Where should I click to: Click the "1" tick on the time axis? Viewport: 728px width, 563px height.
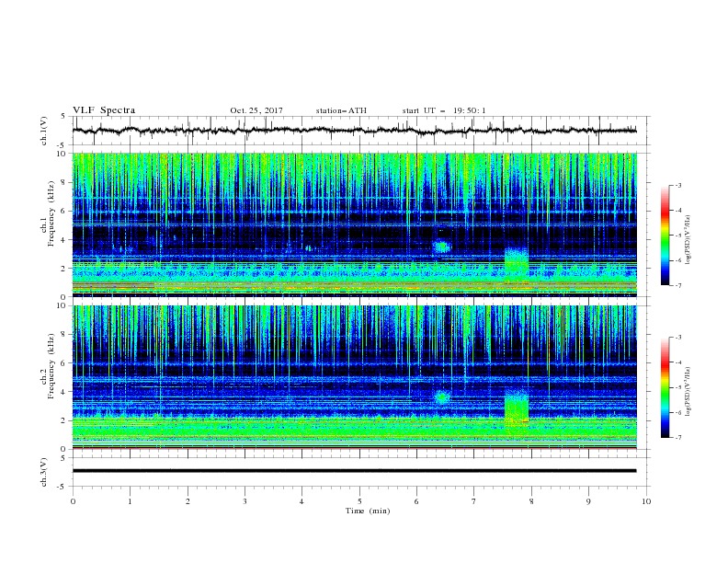(130, 501)
